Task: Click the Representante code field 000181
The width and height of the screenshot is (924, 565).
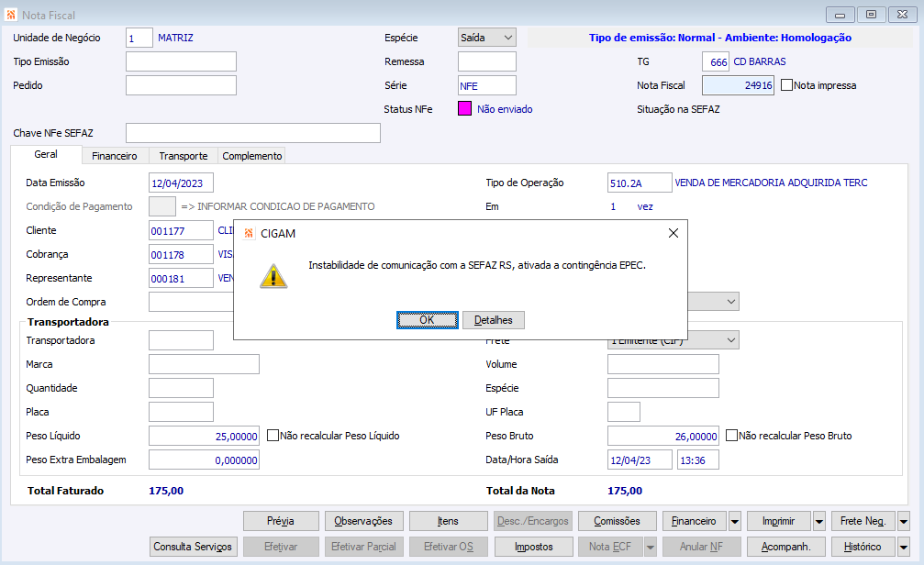Action: 181,278
